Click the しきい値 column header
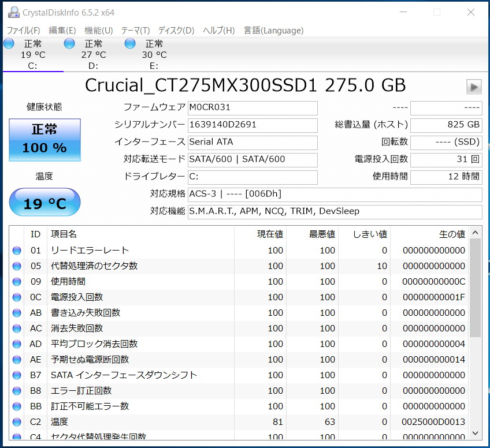The image size is (490, 448). (x=365, y=234)
